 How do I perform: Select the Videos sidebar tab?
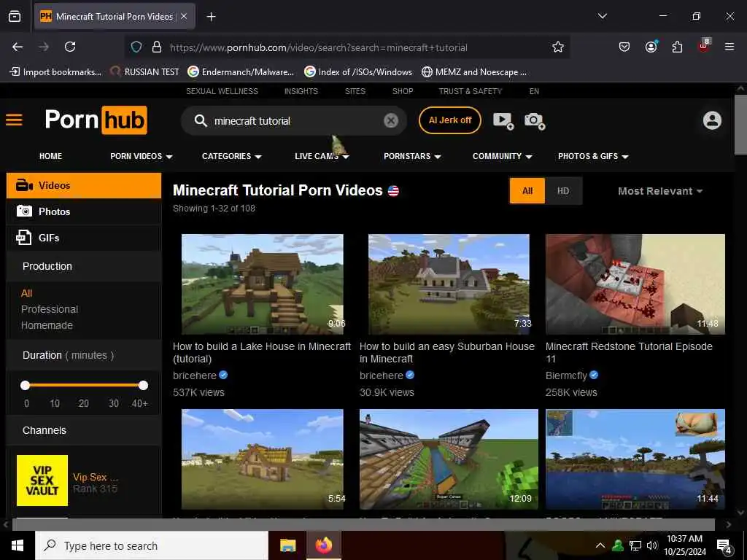tap(84, 186)
